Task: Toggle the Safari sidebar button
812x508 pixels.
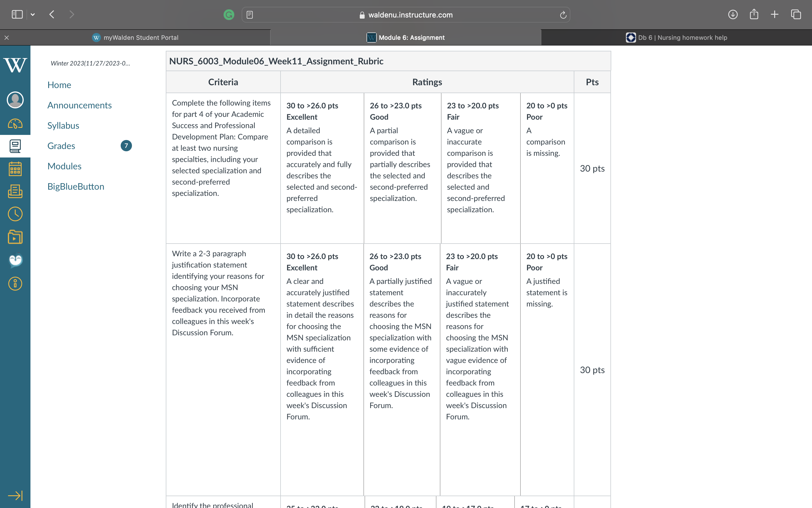Action: click(x=17, y=14)
